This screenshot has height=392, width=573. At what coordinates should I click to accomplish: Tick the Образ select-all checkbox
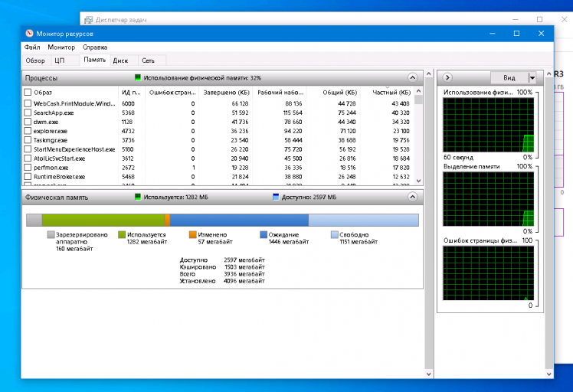[x=28, y=92]
